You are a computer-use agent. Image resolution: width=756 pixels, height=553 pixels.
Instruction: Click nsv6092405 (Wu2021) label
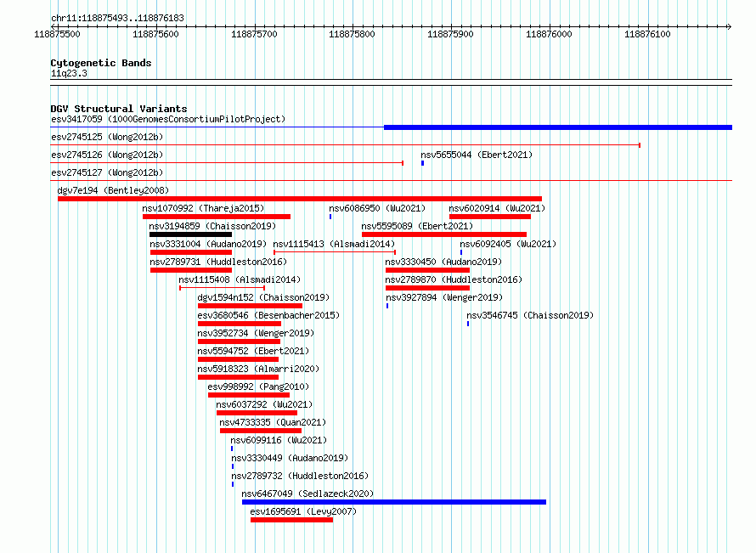[x=508, y=244]
